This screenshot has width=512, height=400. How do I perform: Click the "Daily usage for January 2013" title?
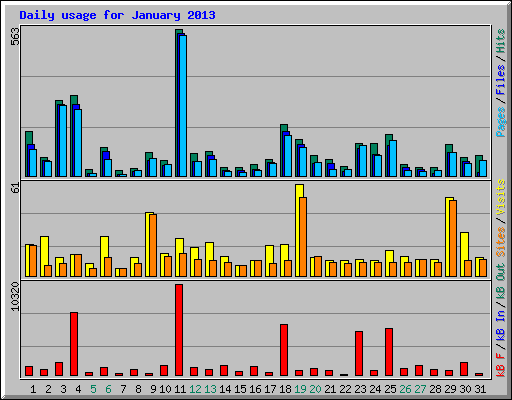[x=117, y=15]
